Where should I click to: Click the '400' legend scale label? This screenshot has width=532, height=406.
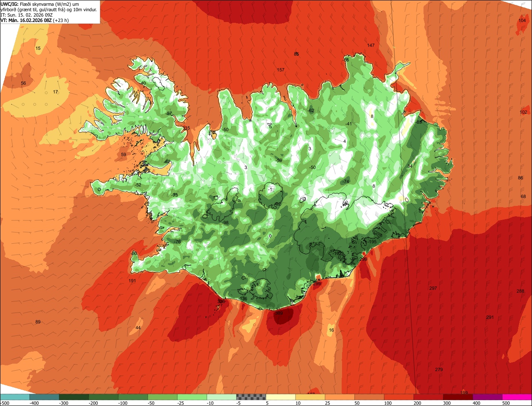pos(476,403)
